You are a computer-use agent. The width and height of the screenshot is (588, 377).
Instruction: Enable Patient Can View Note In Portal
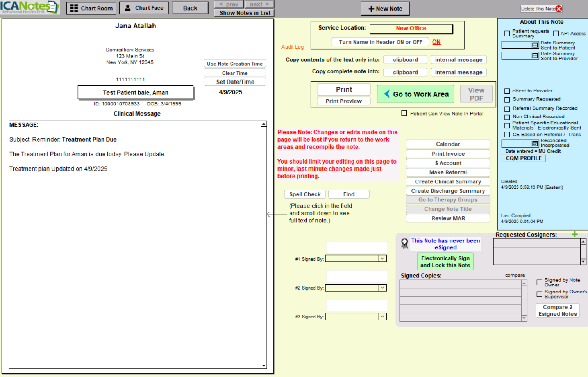pyautogui.click(x=404, y=113)
